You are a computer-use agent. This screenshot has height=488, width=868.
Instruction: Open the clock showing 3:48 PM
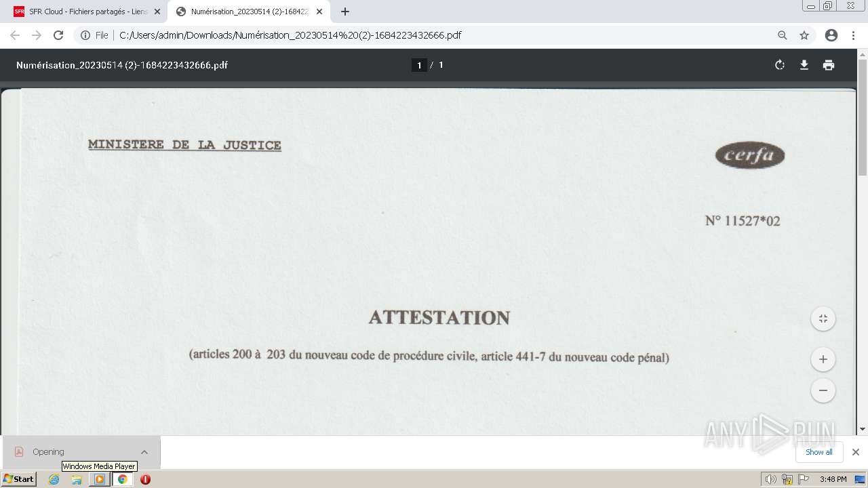[833, 479]
